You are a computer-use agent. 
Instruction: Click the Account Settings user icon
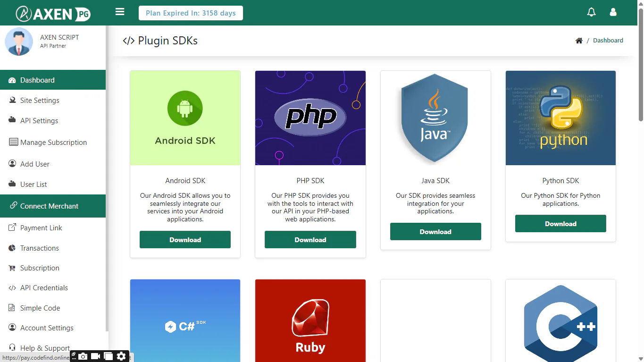[12, 328]
